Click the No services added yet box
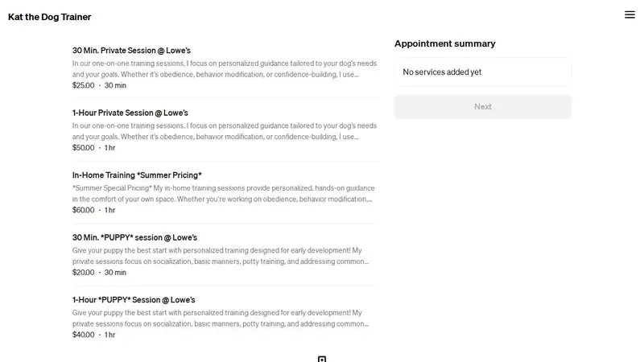The height and width of the screenshot is (362, 644). (x=482, y=72)
